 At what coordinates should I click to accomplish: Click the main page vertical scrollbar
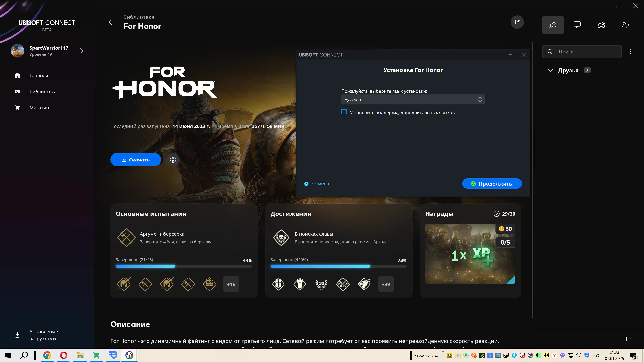coord(532,180)
